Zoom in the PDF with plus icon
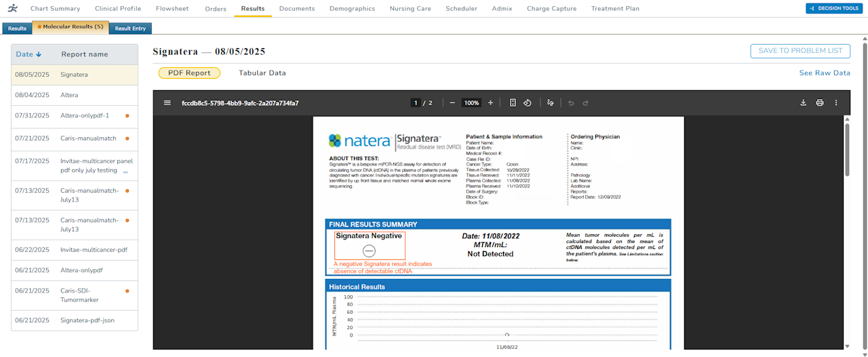Screen dimensions: 868x357 point(491,103)
